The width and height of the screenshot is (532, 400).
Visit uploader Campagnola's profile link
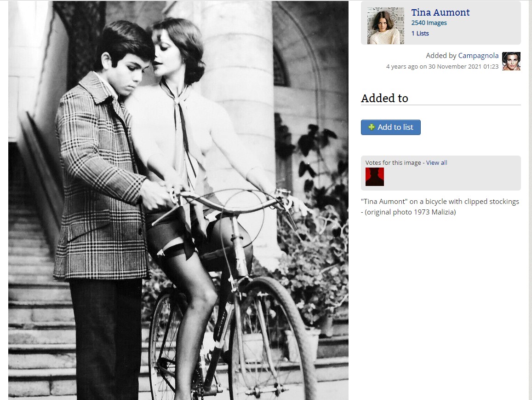[478, 56]
